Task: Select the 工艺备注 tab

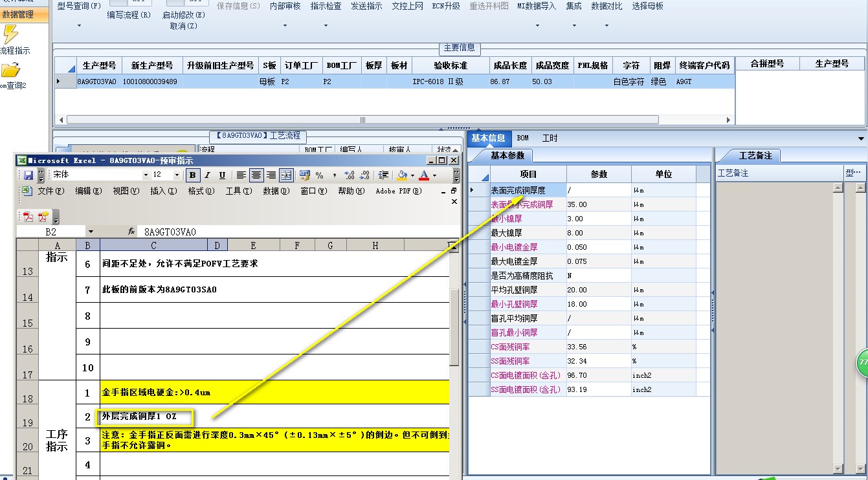Action: (755, 155)
